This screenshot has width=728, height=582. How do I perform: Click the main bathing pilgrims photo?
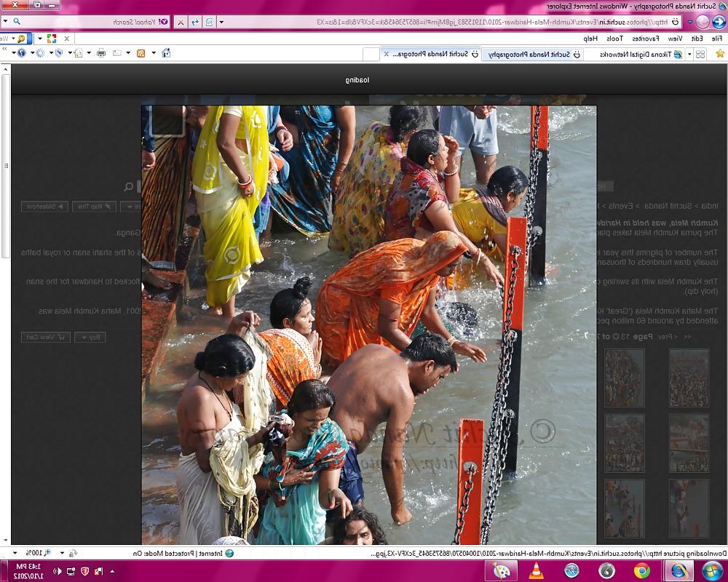[x=368, y=325]
